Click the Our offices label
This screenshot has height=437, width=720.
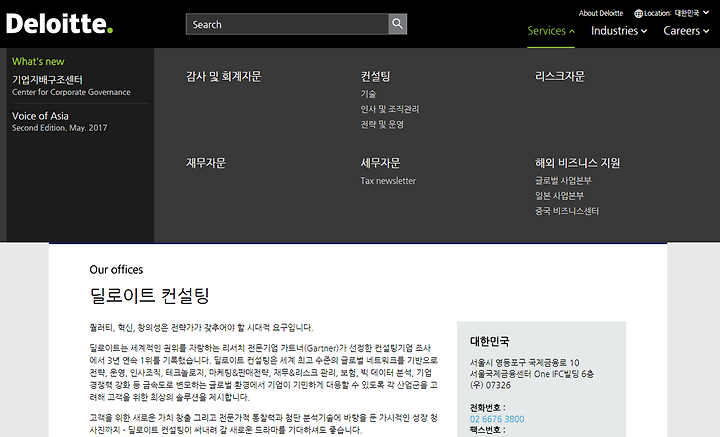click(x=116, y=269)
